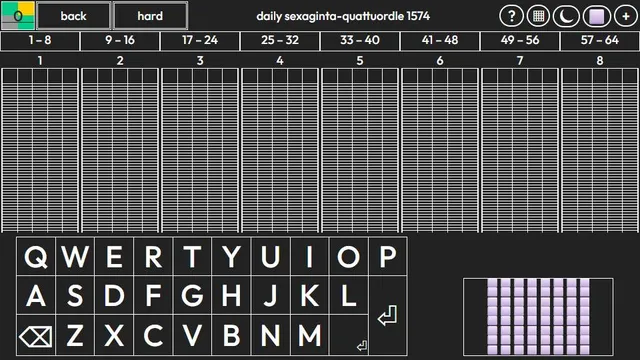Open the help question mark icon
This screenshot has height=360, width=640.
(511, 16)
